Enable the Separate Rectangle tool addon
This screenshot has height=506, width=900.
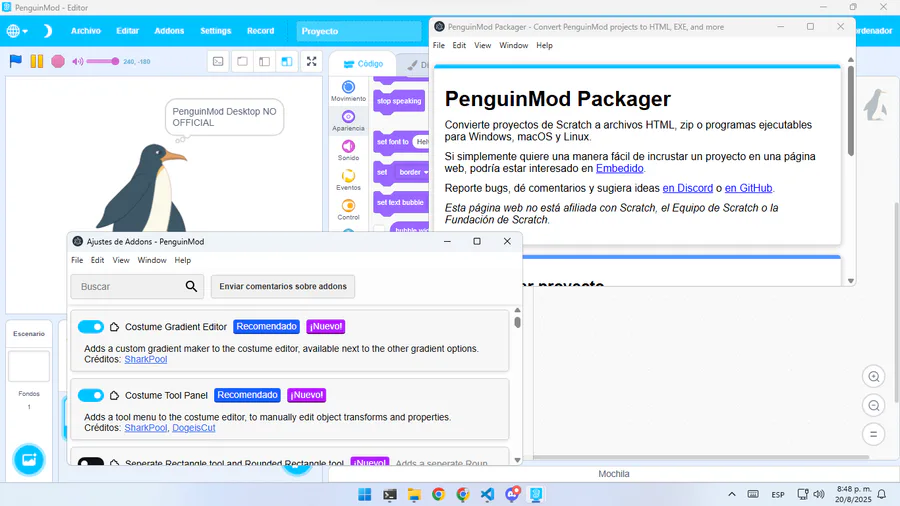pos(91,461)
